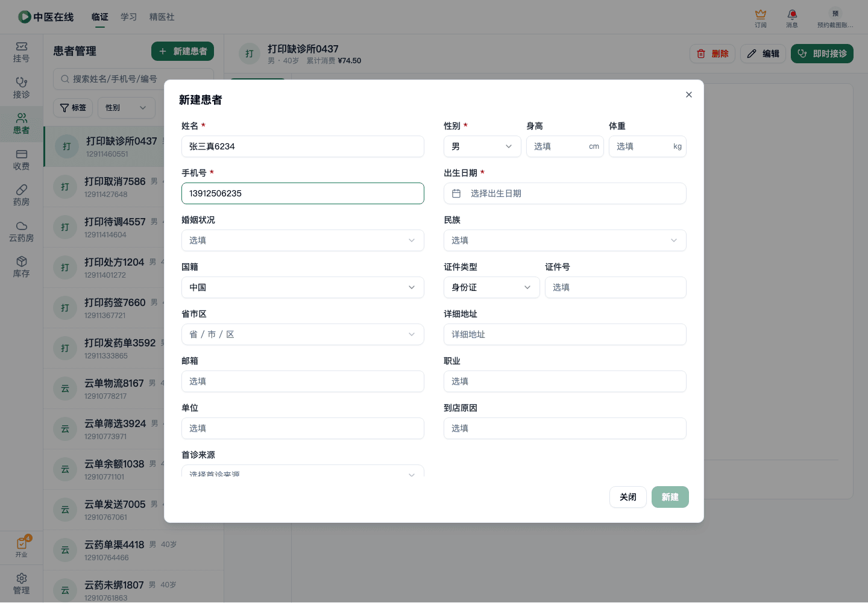Click the 打 avatar of 打印缺诊所0437 header
This screenshot has width=868, height=603.
pos(250,54)
